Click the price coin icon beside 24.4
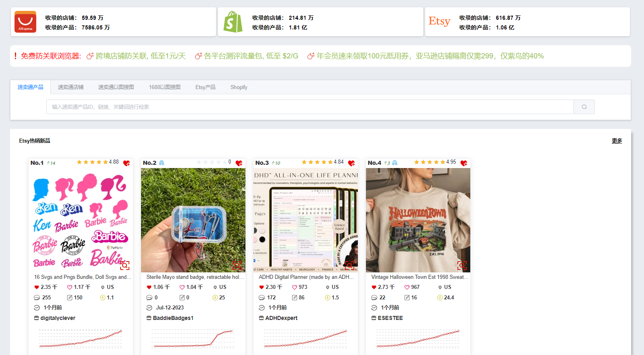644x355 pixels. coord(440,297)
